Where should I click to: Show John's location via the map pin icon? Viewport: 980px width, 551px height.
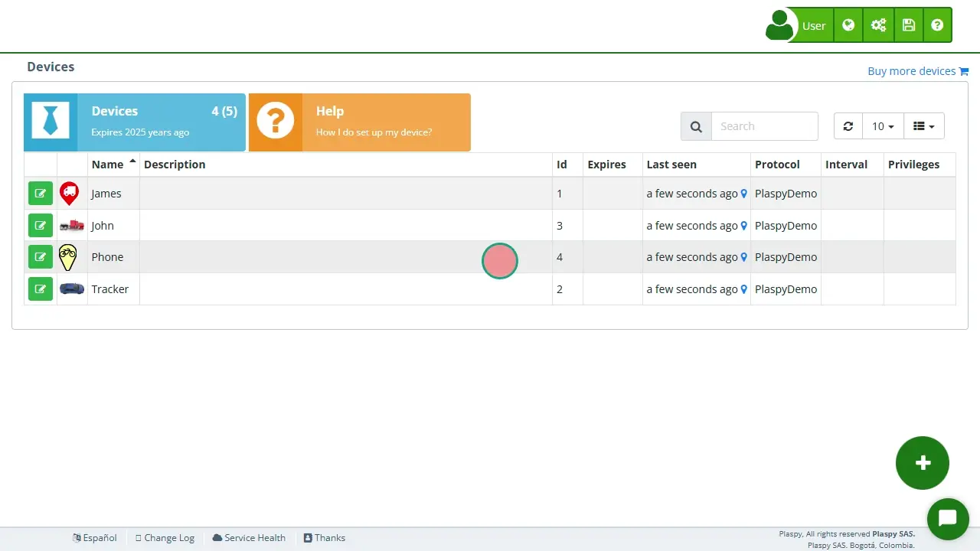click(743, 225)
